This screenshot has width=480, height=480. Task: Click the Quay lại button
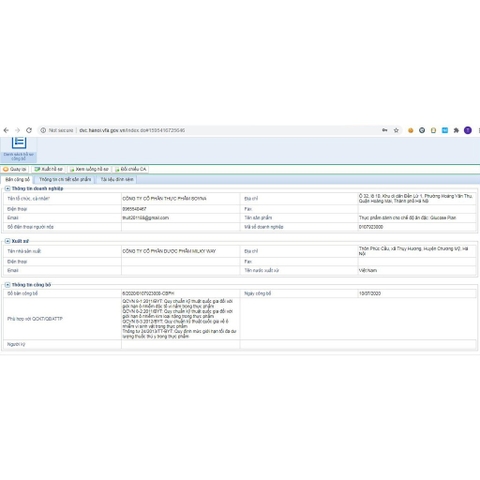click(x=15, y=169)
